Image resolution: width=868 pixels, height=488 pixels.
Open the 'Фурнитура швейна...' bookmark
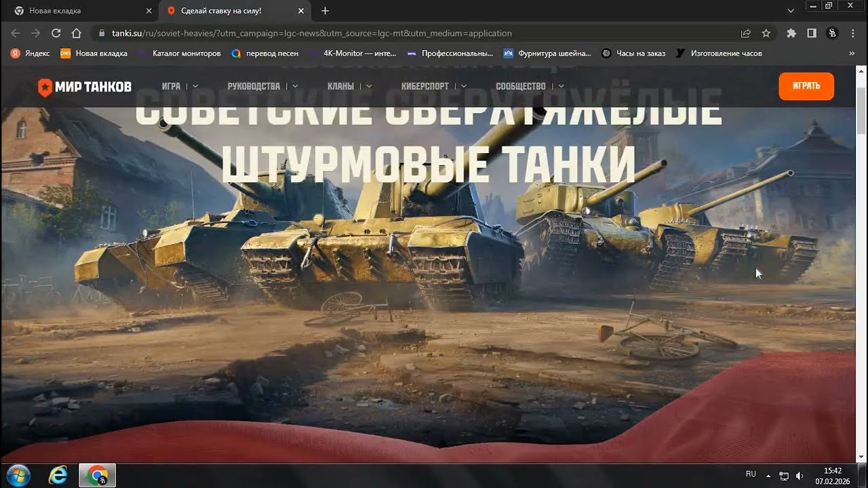pyautogui.click(x=547, y=53)
